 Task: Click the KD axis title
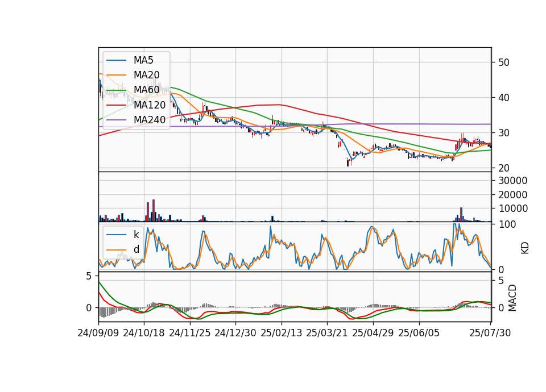click(x=525, y=248)
